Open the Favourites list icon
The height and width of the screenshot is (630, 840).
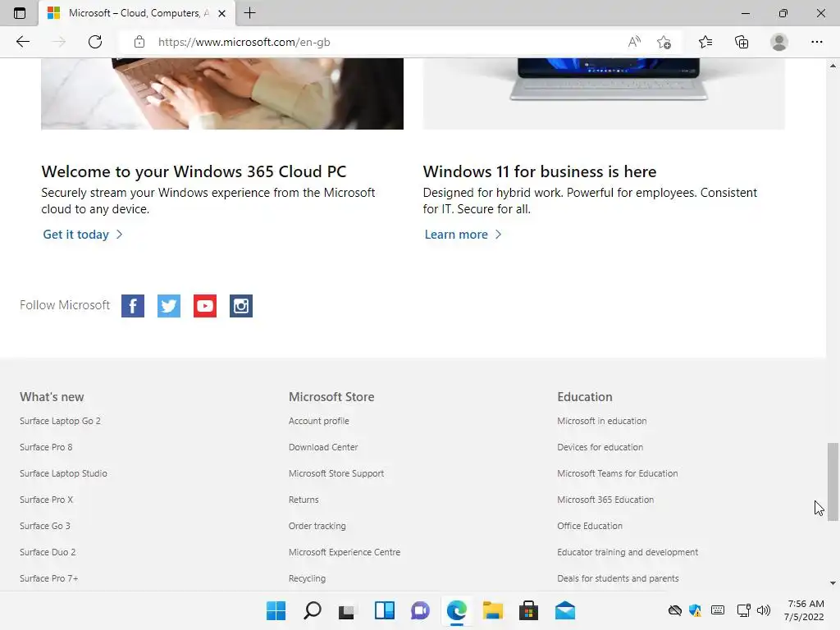click(x=705, y=42)
